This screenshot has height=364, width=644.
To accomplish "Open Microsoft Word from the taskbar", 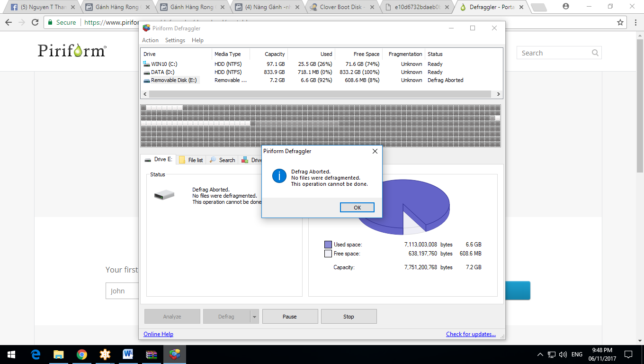I will [x=128, y=355].
